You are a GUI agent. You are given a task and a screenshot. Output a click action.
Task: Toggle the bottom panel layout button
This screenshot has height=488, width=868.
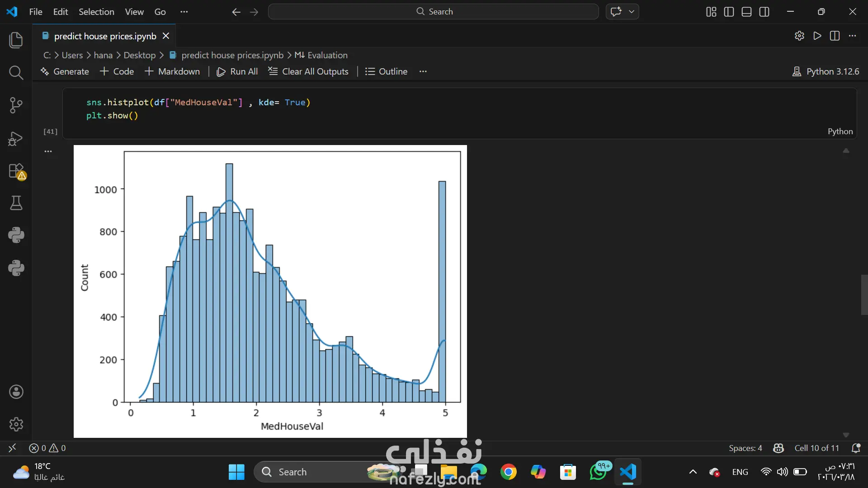point(746,12)
